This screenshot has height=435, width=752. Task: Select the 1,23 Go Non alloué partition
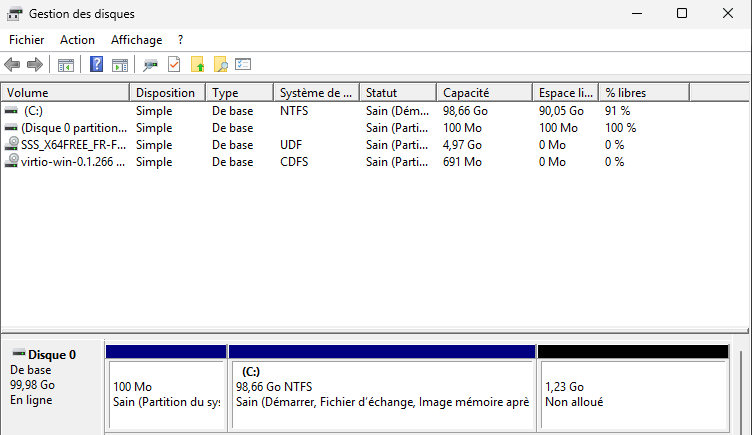point(632,394)
